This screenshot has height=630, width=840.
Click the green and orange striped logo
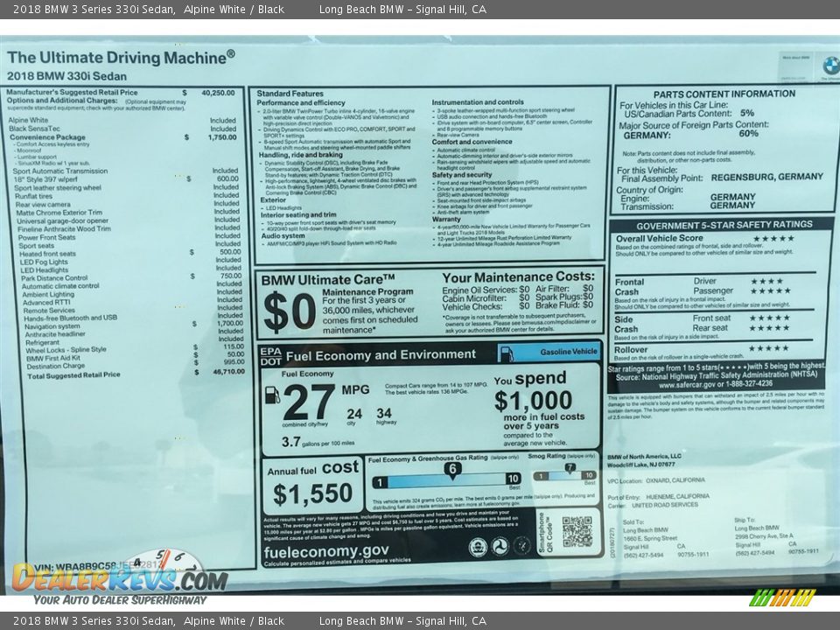pyautogui.click(x=782, y=598)
